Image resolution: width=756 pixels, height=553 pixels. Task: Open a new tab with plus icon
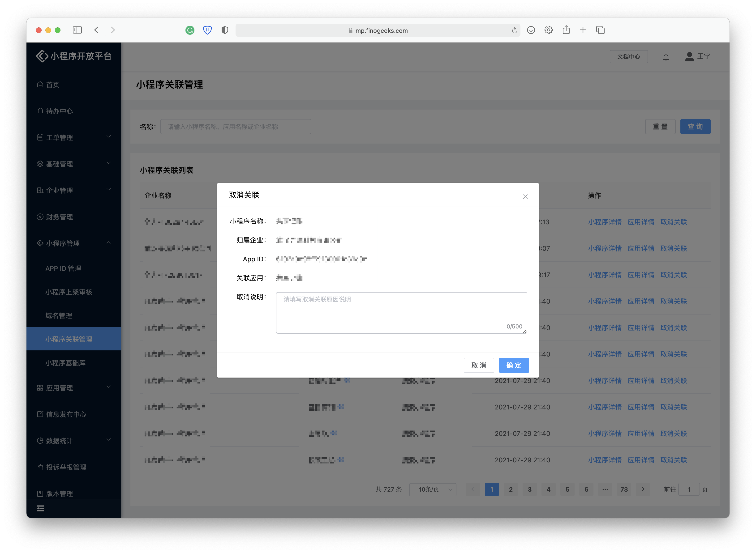point(583,30)
